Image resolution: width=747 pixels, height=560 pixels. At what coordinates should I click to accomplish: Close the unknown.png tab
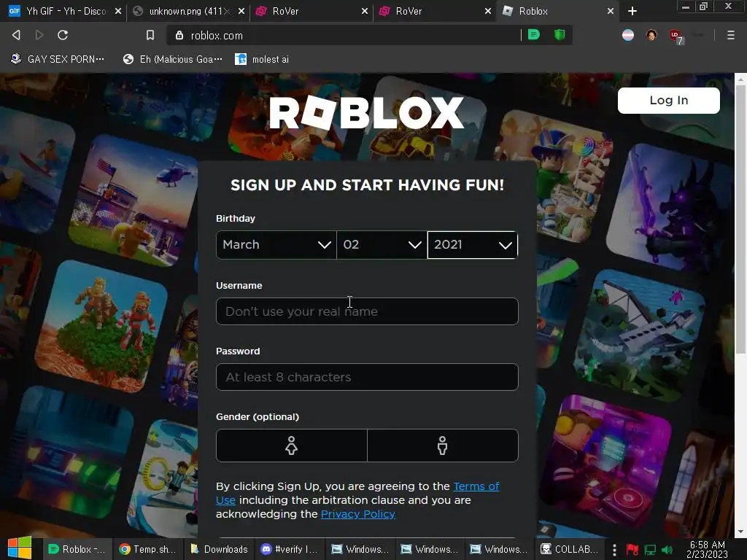(x=241, y=11)
